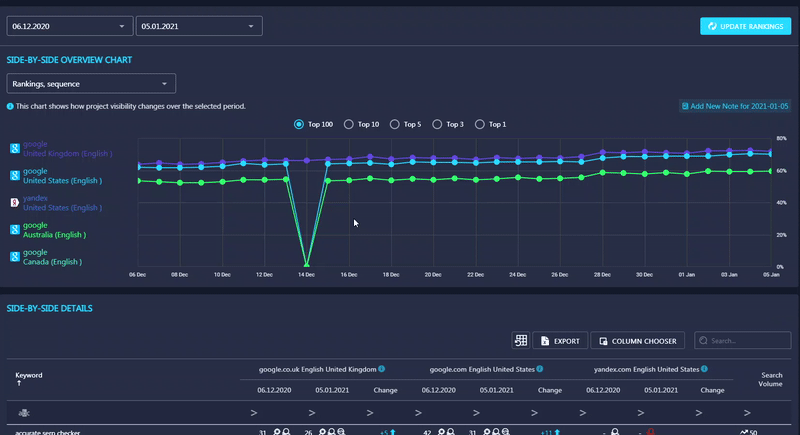Image resolution: width=800 pixels, height=435 pixels.
Task: Click the Yandex United States legend icon
Action: point(15,202)
